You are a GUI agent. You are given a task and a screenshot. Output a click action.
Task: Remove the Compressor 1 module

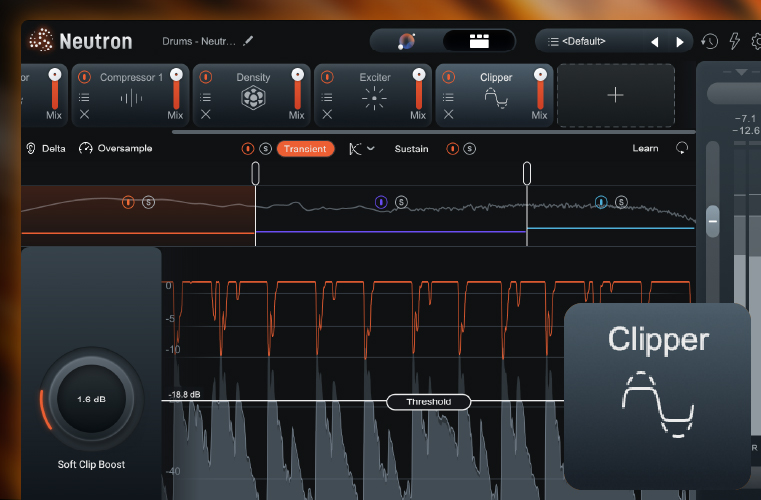84,114
